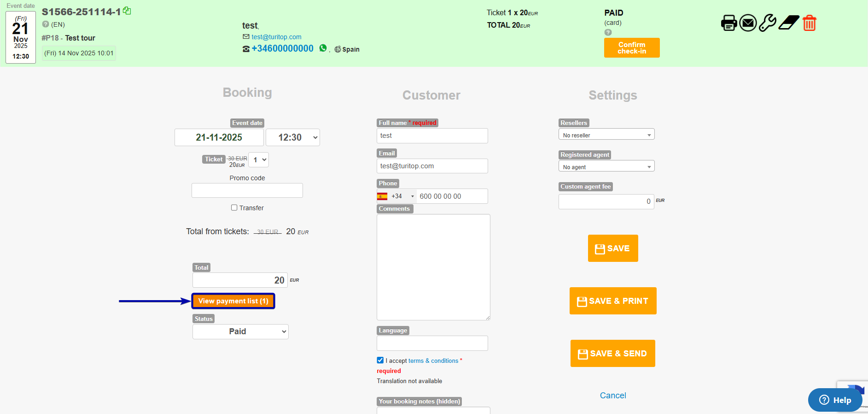Enable the Transfer checkbox
868x414 pixels.
[x=234, y=207]
